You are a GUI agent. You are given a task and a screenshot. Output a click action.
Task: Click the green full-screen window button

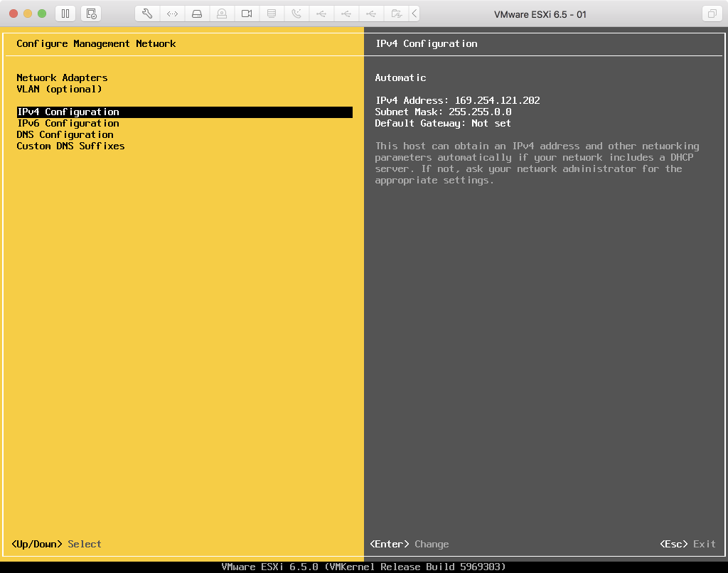(x=42, y=14)
